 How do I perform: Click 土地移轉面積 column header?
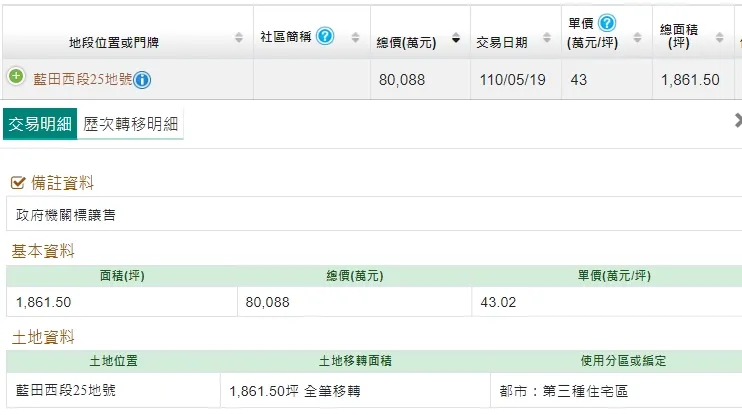point(355,361)
